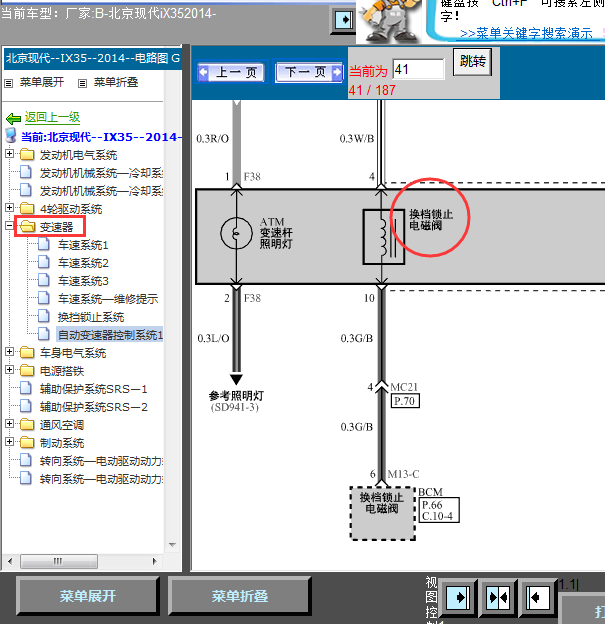Click the 跳转 jump button
605x626 pixels.
click(472, 62)
